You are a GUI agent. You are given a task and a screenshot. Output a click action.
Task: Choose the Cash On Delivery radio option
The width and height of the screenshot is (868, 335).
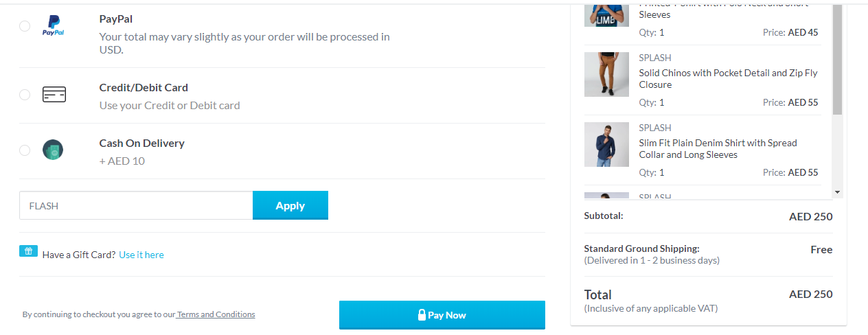(25, 150)
